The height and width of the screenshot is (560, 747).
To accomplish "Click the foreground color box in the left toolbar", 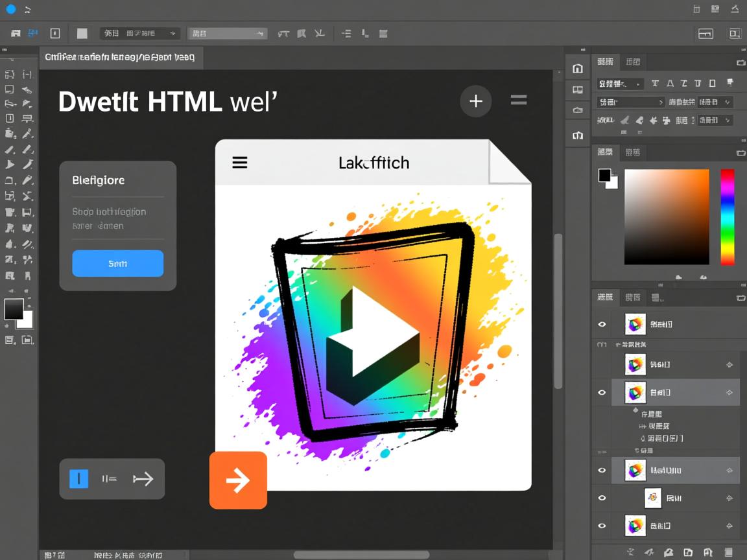I will coord(14,309).
